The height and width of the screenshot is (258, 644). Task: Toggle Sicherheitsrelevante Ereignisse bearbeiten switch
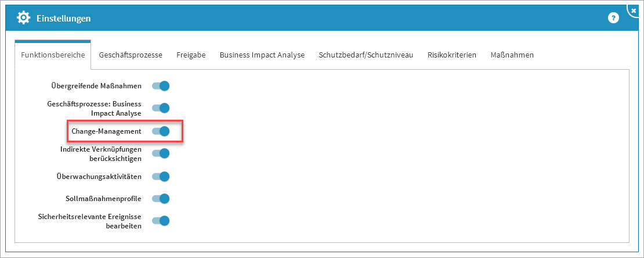160,221
